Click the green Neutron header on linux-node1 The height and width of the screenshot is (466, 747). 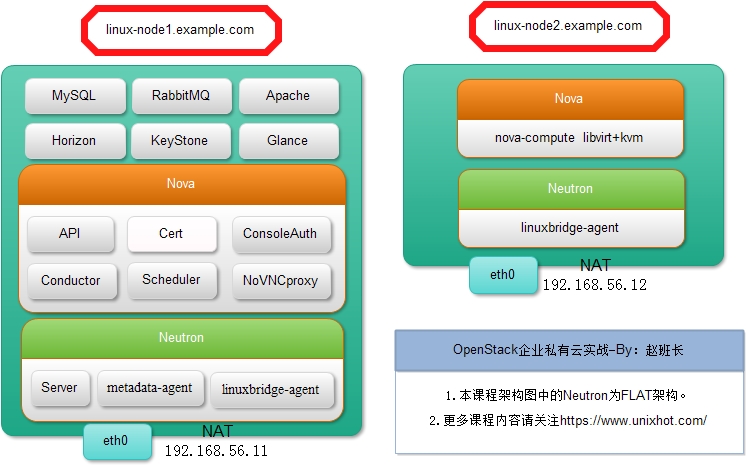click(x=182, y=338)
